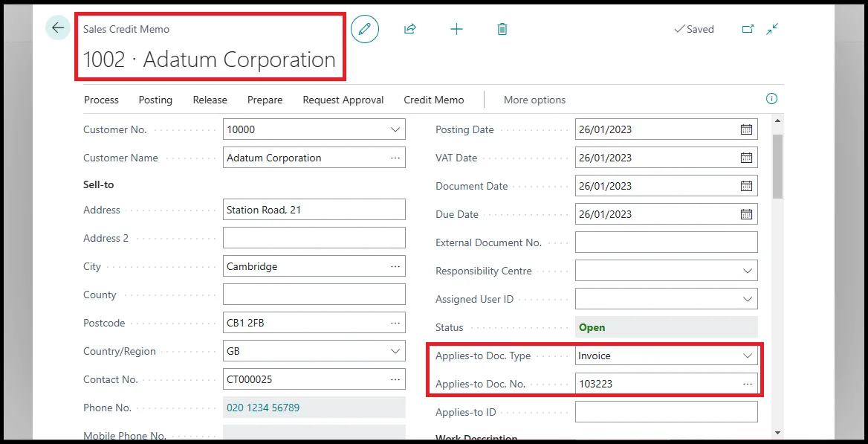Click the title 1002 · Adatum Corporation
868x444 pixels.
coord(210,59)
